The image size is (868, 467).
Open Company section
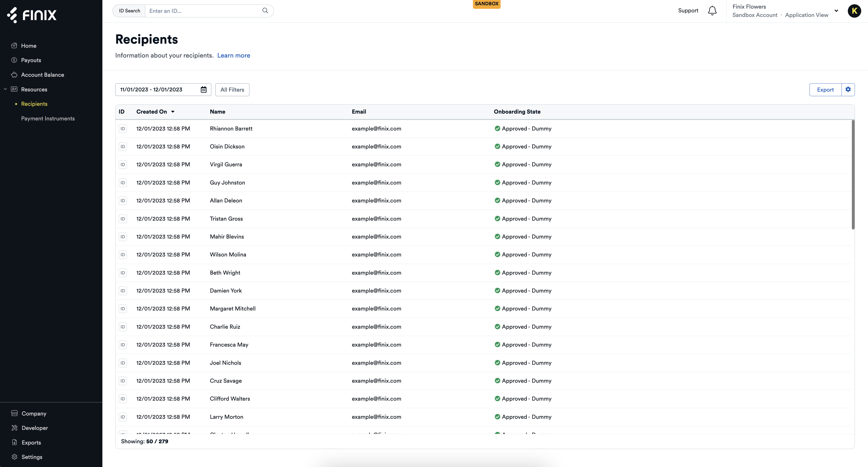pyautogui.click(x=34, y=413)
